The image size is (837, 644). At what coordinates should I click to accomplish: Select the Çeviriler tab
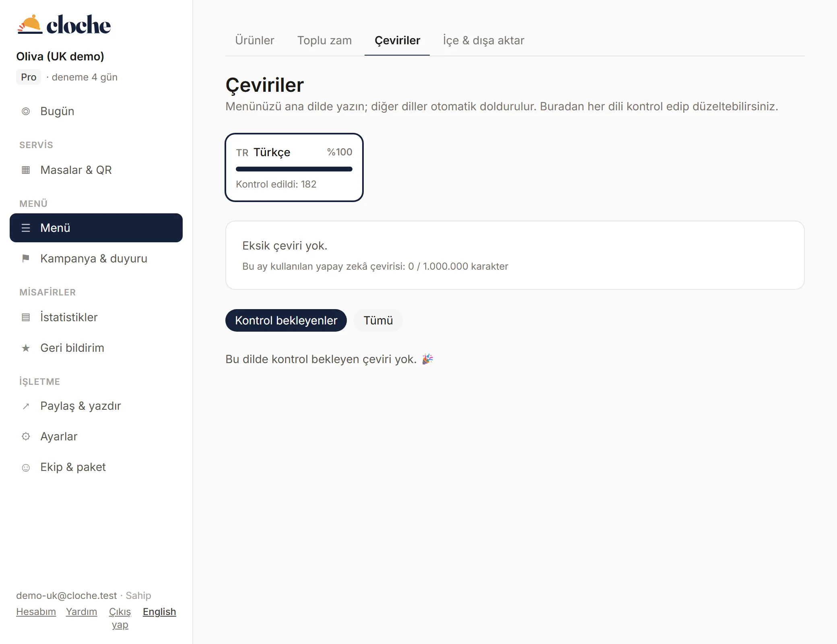(x=397, y=40)
